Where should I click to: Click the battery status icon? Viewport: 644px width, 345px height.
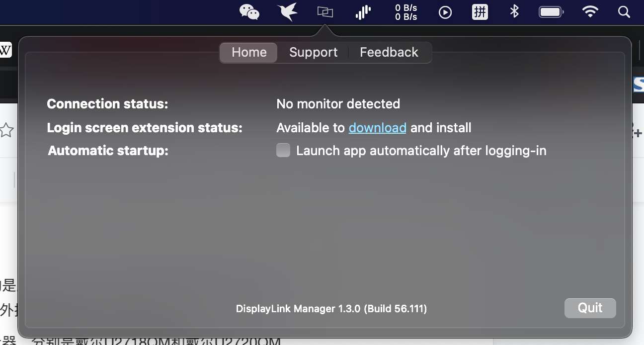click(551, 12)
